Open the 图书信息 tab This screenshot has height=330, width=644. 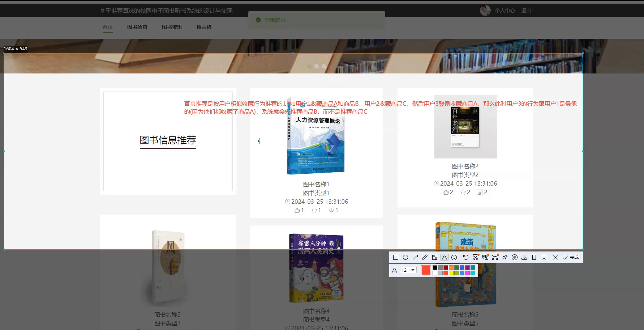[x=137, y=27]
